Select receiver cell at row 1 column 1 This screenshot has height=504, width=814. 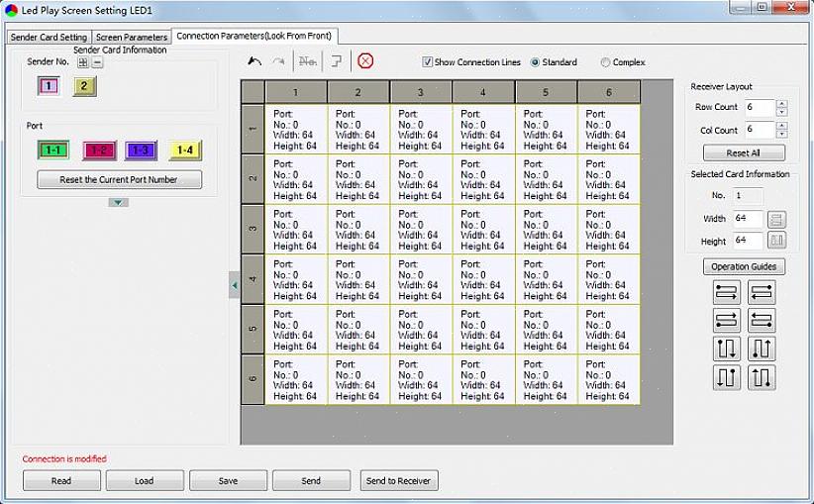[296, 130]
